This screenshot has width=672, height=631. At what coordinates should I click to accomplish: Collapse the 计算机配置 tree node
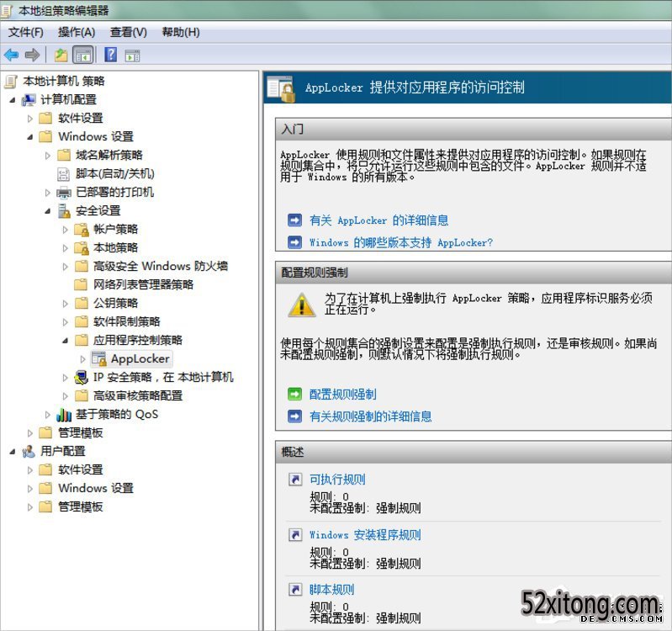pos(13,100)
